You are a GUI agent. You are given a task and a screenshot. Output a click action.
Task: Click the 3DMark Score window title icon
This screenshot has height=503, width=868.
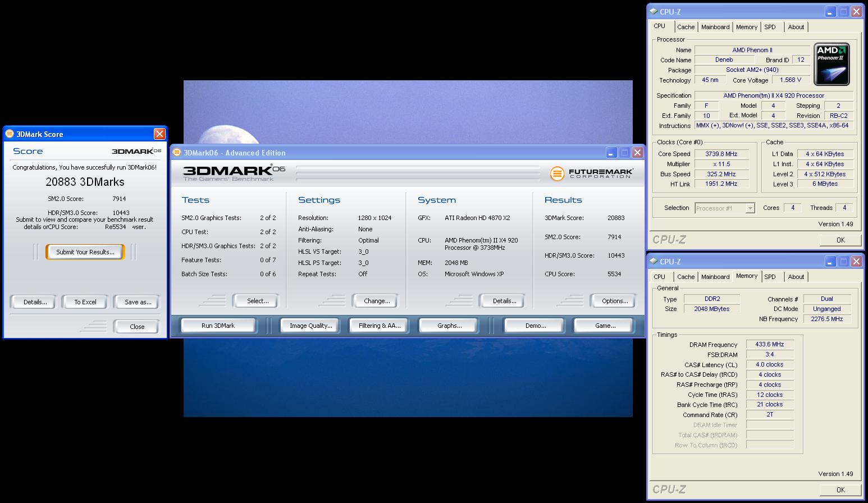10,134
